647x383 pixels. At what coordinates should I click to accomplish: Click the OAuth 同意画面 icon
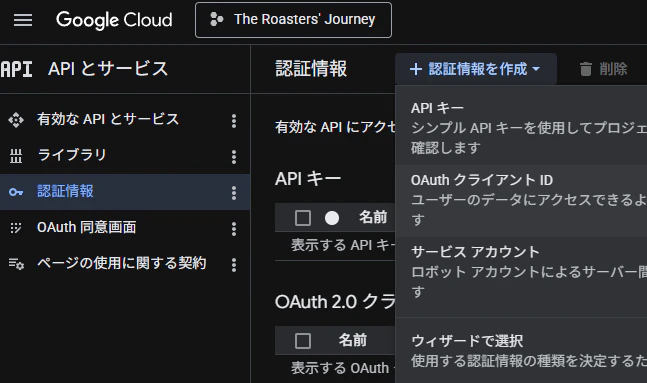coord(16,228)
